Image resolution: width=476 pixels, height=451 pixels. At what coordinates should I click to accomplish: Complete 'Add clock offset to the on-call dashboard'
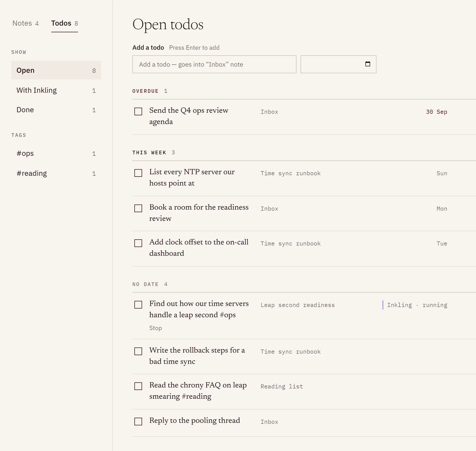pyautogui.click(x=138, y=243)
